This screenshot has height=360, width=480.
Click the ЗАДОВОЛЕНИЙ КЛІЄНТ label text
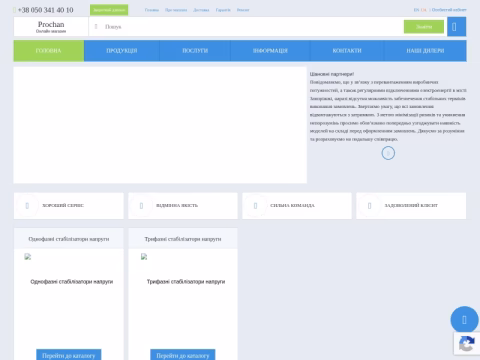click(x=411, y=205)
